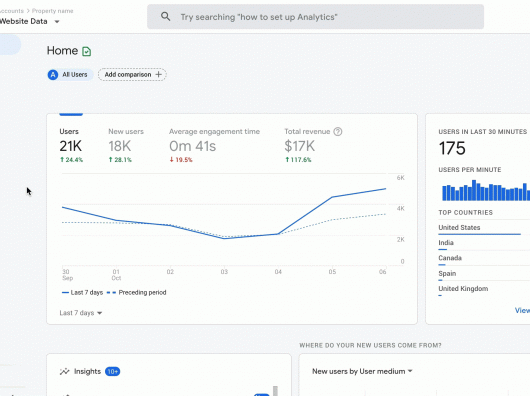Click the plus icon in Add comparison
Screen dimensions: 530x396
[x=159, y=74]
